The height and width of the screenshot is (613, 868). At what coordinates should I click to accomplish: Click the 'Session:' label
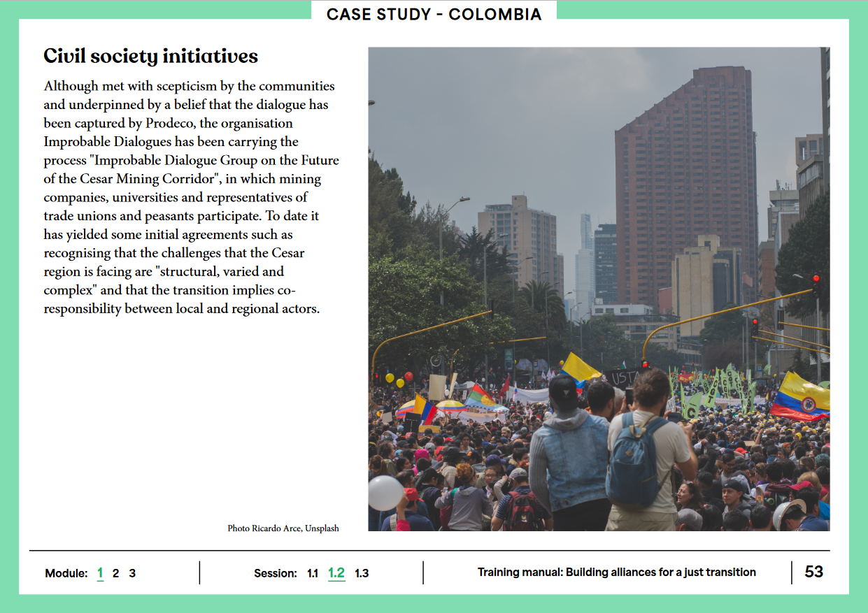[276, 573]
